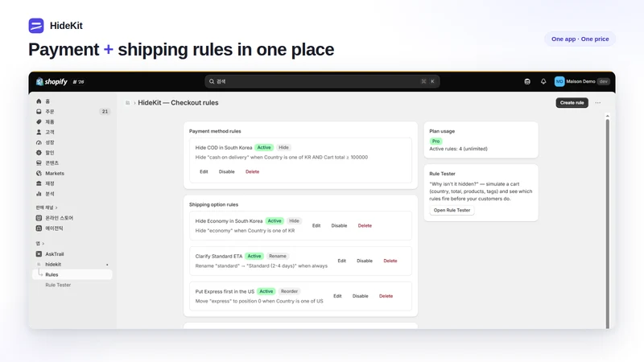The image size is (644, 362).
Task: Open the store icon beside the bell
Action: (x=527, y=81)
